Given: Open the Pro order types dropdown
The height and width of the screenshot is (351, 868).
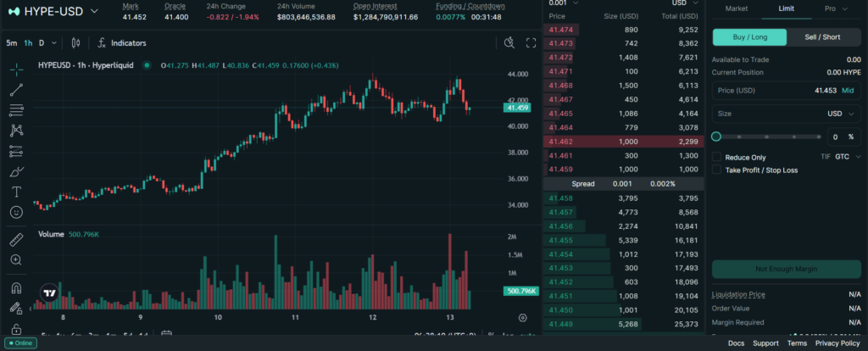Looking at the screenshot, I should click(836, 8).
